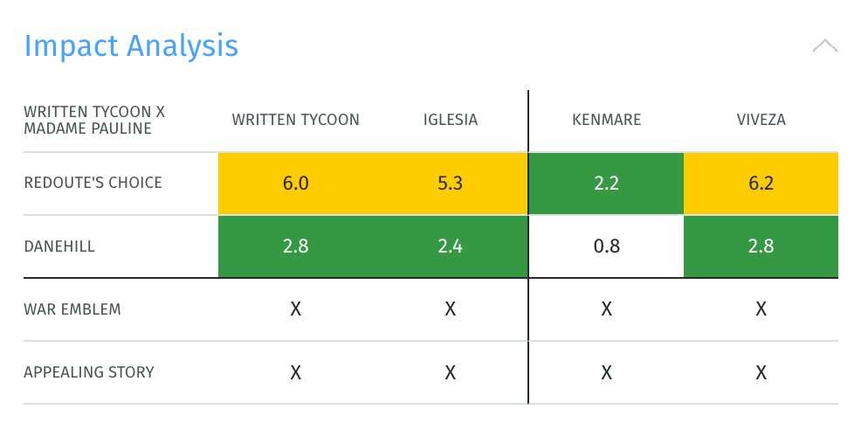Image resolution: width=868 pixels, height=423 pixels.
Task: Open the WAR EMBLEM row label
Action: click(72, 309)
